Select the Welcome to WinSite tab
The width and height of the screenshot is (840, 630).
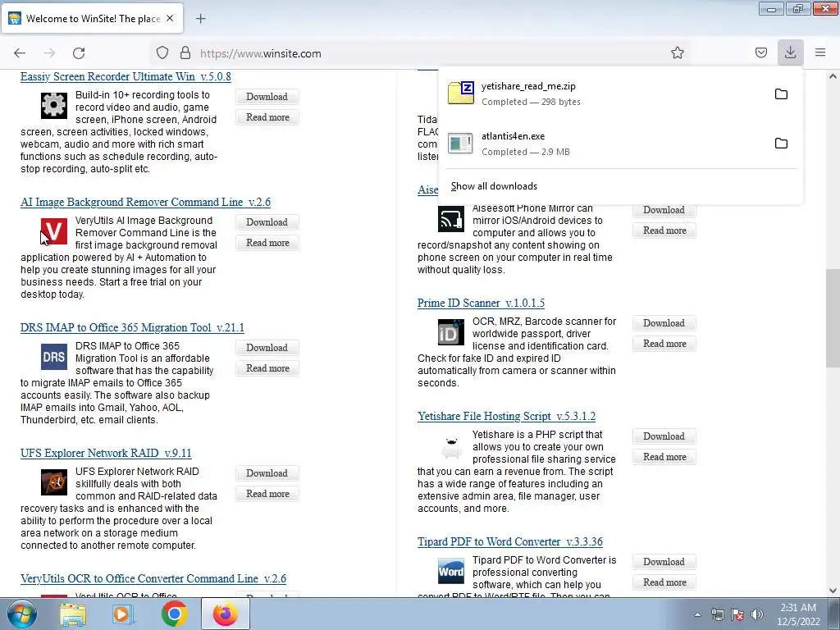93,19
